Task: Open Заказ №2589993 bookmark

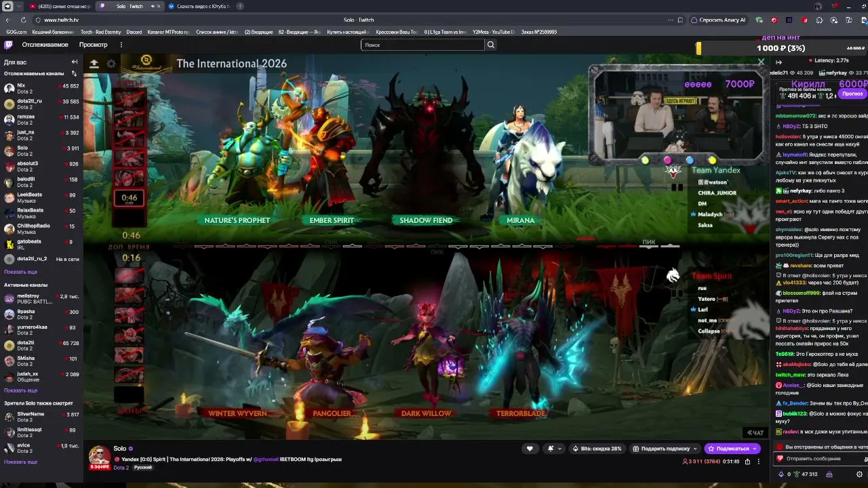Action: coord(539,32)
